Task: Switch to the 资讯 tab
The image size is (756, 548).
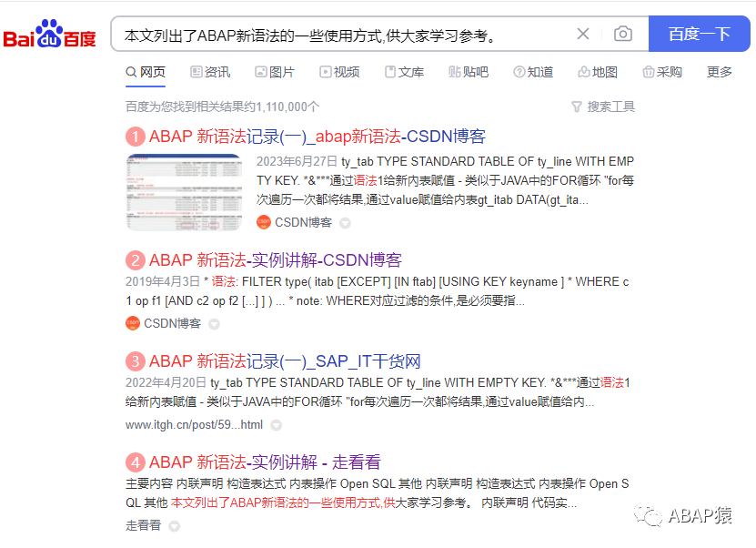Action: tap(210, 72)
